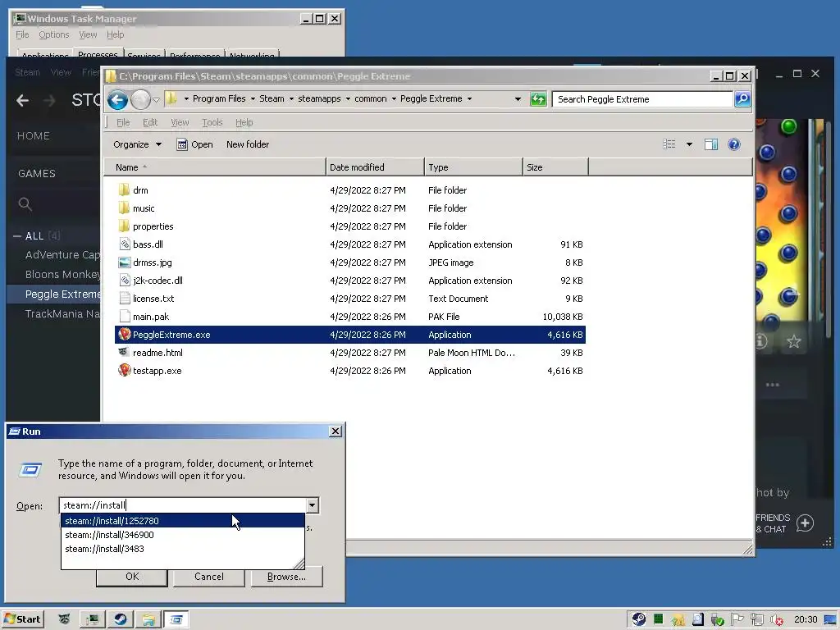Open the Options menu in Task Manager

point(53,34)
